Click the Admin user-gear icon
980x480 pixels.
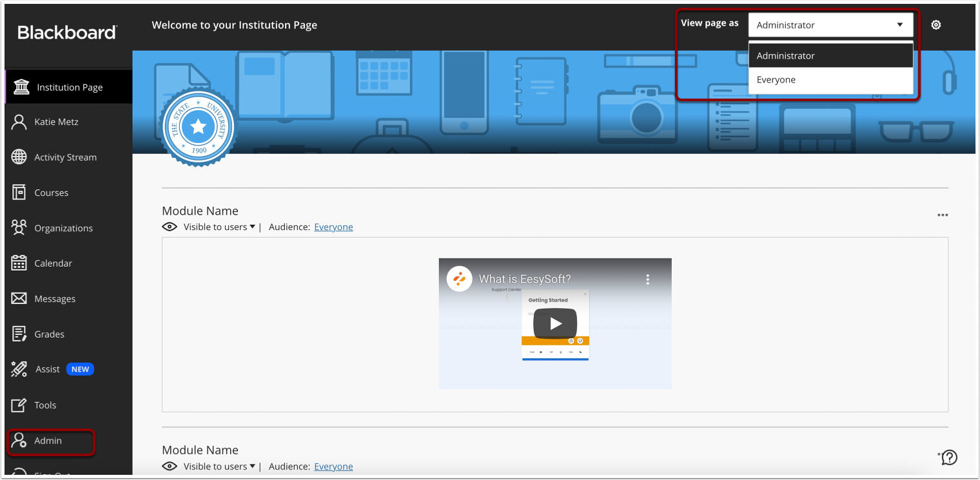tap(19, 441)
